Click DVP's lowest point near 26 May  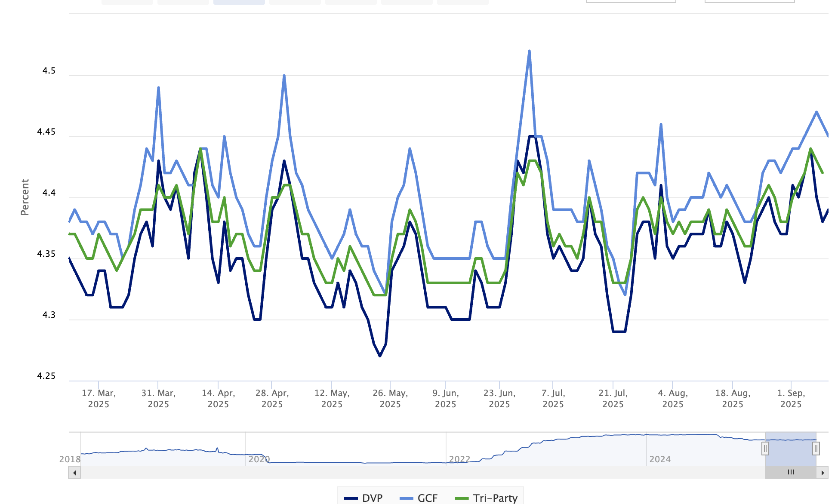379,356
